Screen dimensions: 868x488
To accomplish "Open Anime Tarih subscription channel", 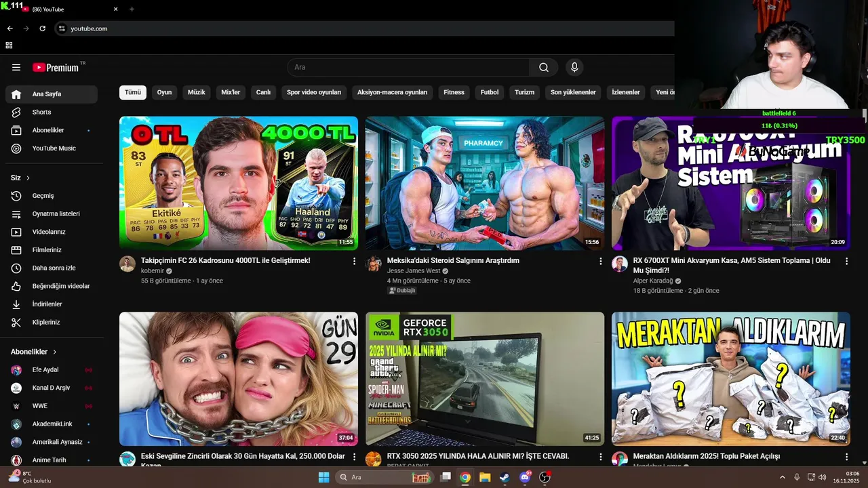I will click(52, 460).
